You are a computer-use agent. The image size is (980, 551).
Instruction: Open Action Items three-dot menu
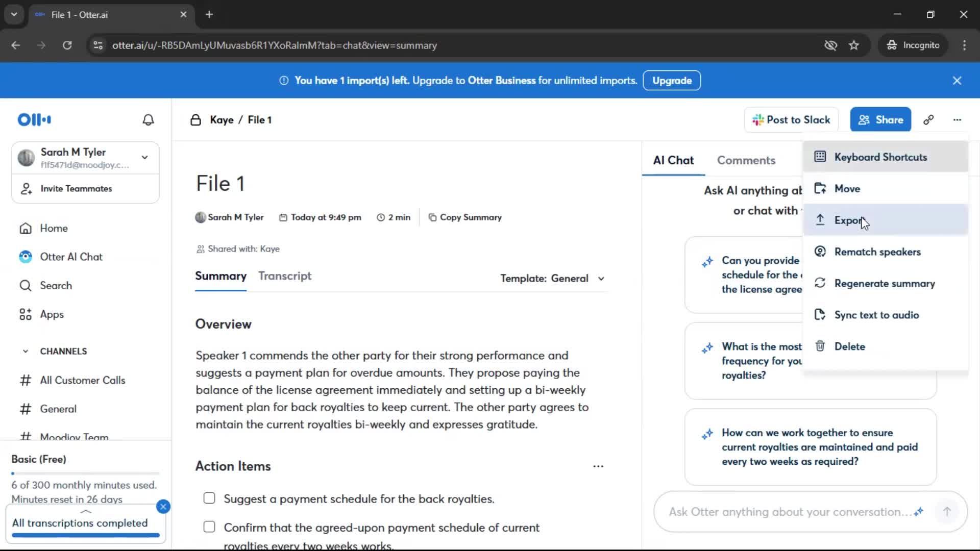598,466
